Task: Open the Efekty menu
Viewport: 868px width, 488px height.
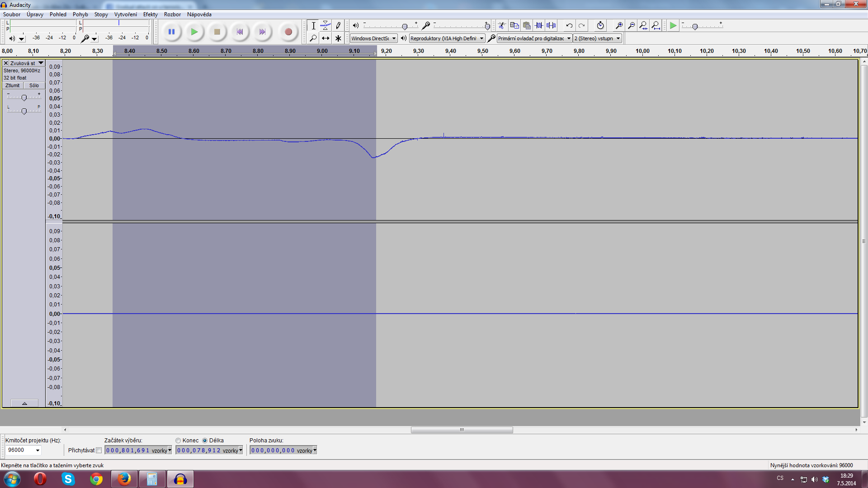Action: [150, 14]
